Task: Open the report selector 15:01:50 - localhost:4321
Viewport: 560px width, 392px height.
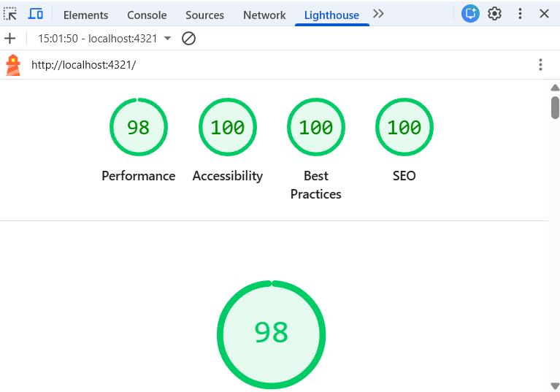Action: (x=104, y=38)
